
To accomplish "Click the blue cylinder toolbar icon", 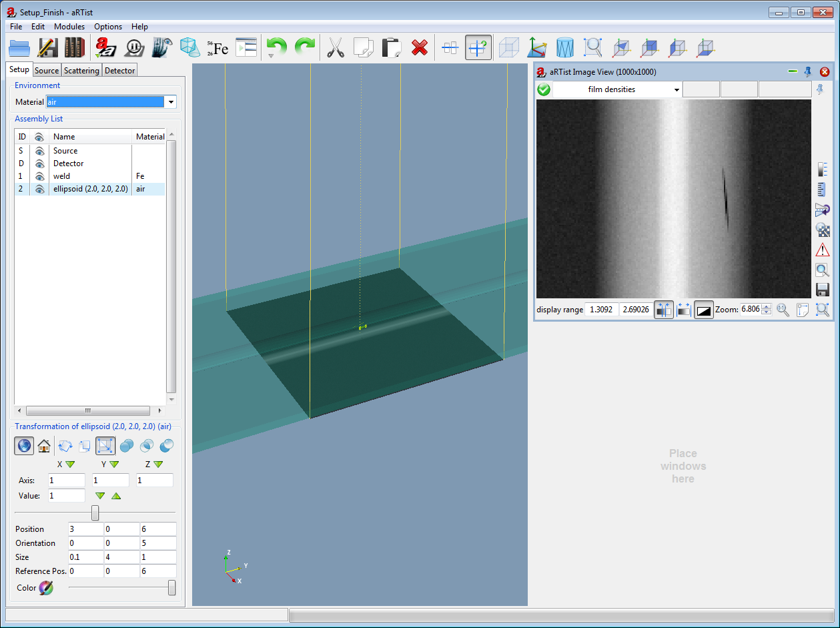I will click(x=565, y=47).
